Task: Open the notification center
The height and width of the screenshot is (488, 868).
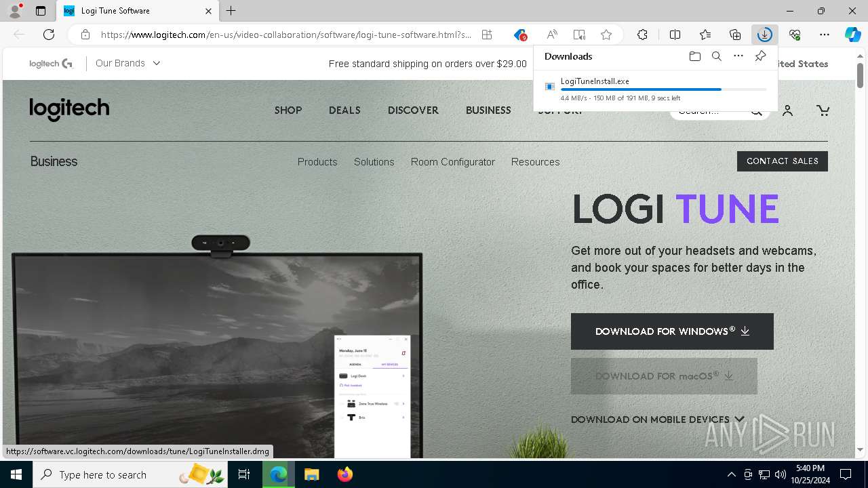Action: (846, 474)
